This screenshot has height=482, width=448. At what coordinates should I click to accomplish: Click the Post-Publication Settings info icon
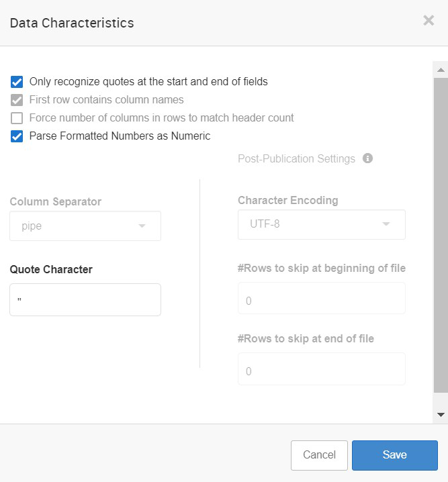[367, 158]
